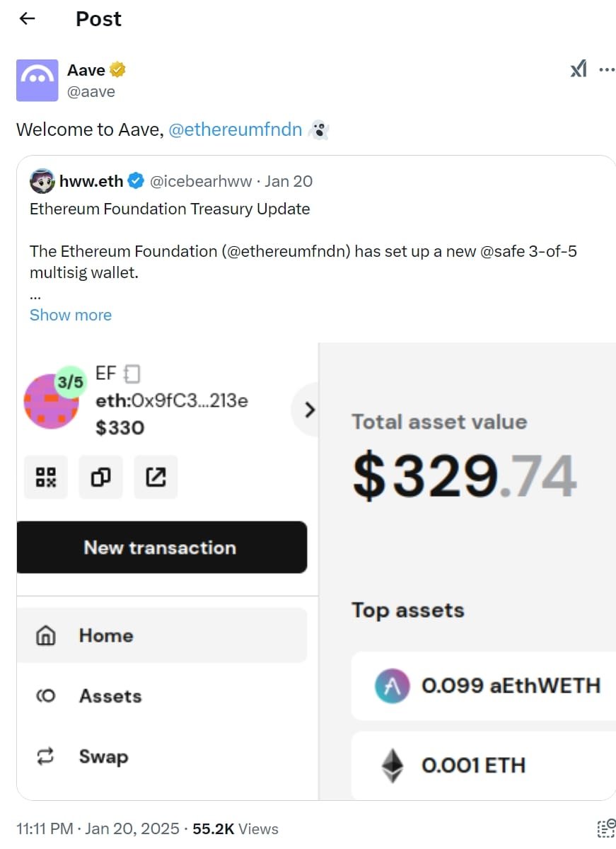
Task: Click Aave's circular profile avatar
Action: coord(37,80)
